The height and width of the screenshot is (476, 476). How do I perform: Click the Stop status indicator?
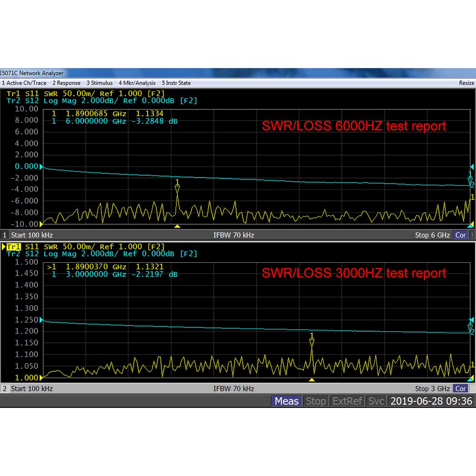316,401
